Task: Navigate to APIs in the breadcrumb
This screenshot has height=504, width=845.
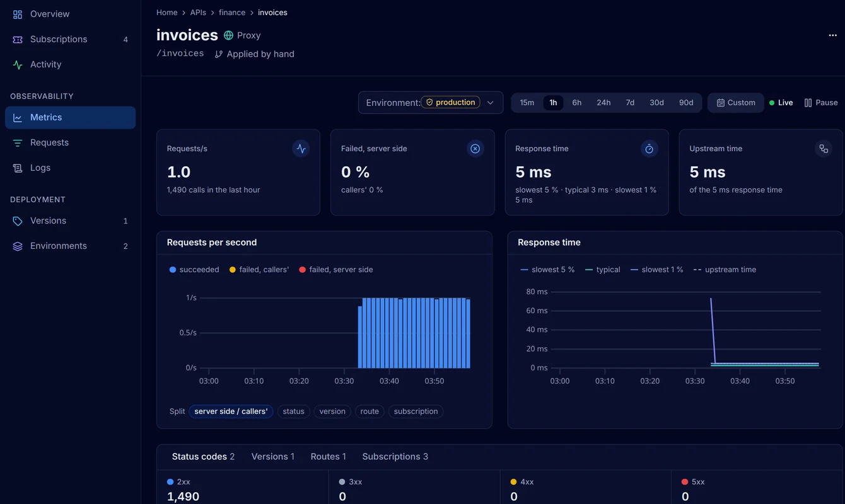Action: [198, 13]
